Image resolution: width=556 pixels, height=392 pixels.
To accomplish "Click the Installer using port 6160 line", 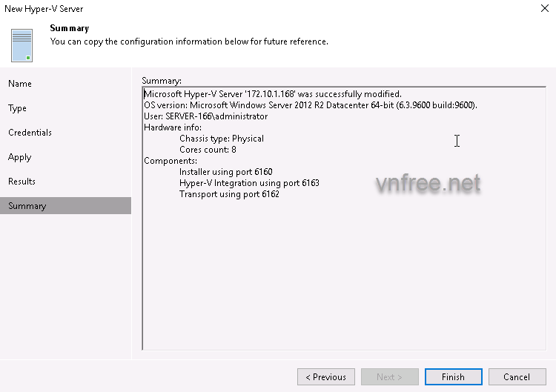I will [x=226, y=172].
